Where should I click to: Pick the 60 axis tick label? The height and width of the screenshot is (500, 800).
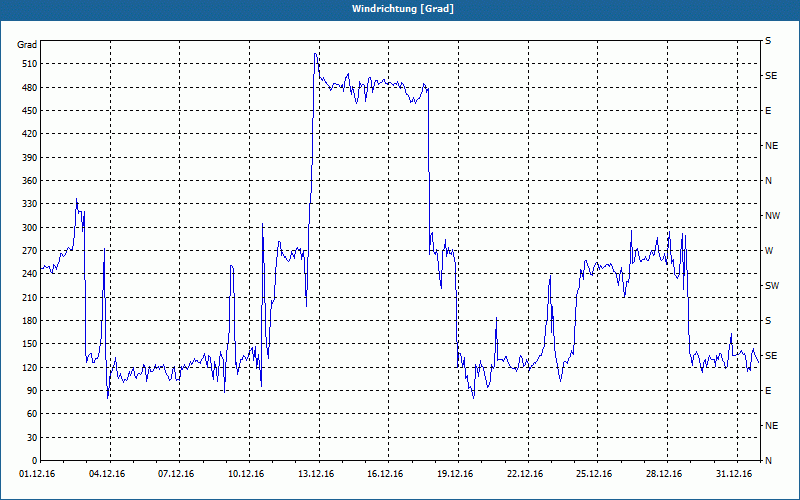(32, 414)
